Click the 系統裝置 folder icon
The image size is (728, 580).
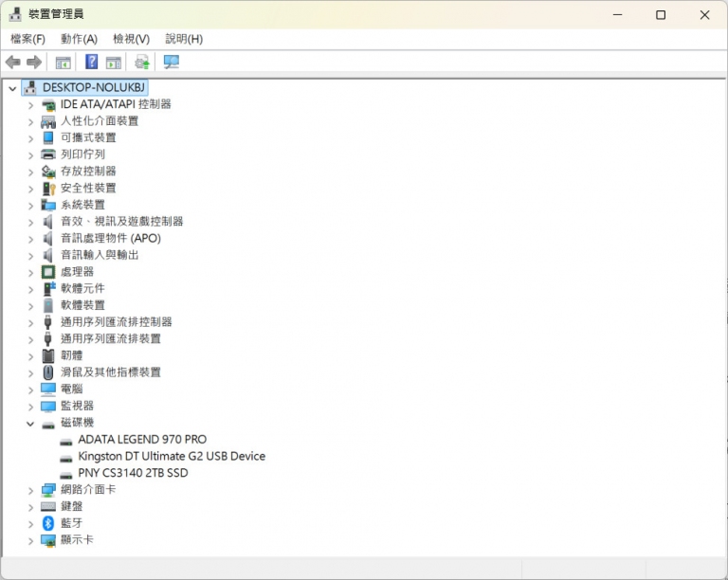(x=48, y=205)
